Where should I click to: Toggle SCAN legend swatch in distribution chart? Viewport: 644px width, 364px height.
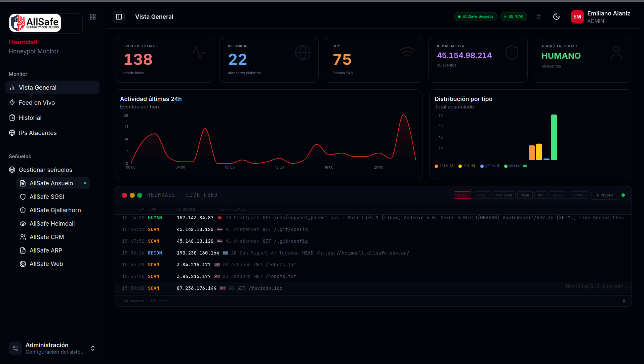click(436, 166)
